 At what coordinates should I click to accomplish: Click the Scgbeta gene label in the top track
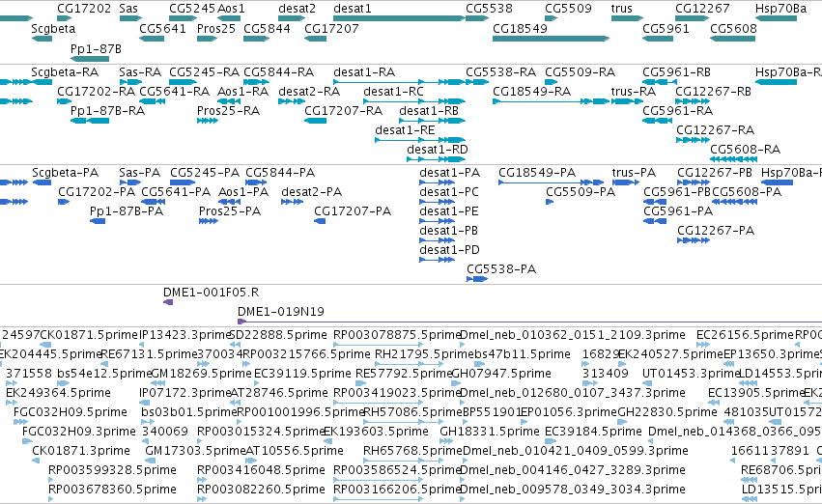(x=53, y=29)
